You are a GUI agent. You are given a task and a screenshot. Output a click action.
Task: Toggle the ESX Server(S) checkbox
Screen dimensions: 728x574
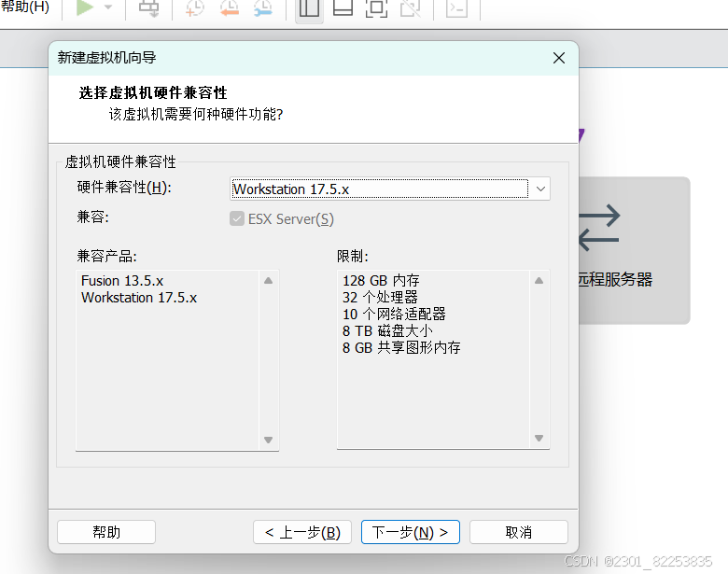pos(237,218)
